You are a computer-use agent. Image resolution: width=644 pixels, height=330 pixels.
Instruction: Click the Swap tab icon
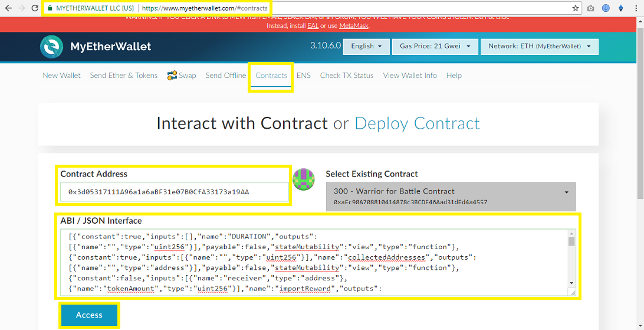point(172,75)
